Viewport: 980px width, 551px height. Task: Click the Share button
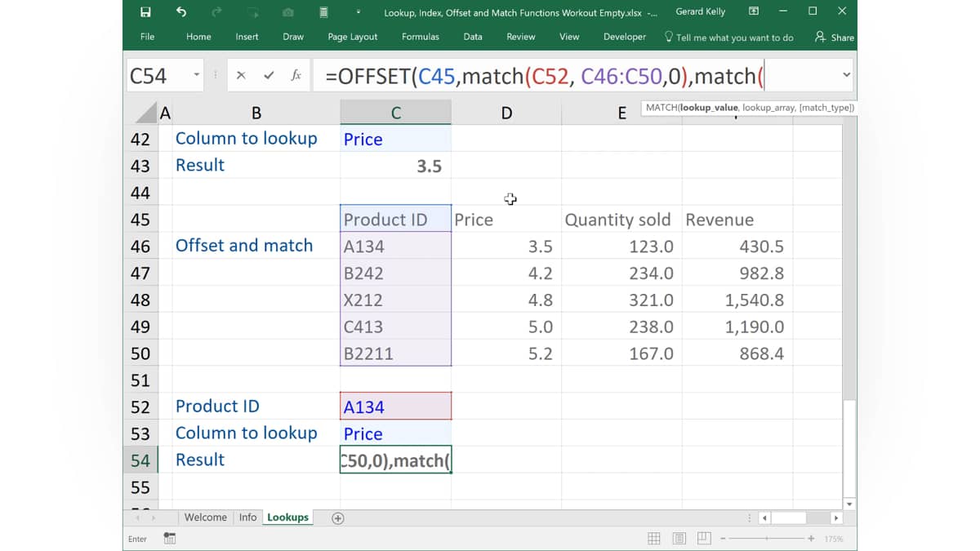pyautogui.click(x=835, y=37)
